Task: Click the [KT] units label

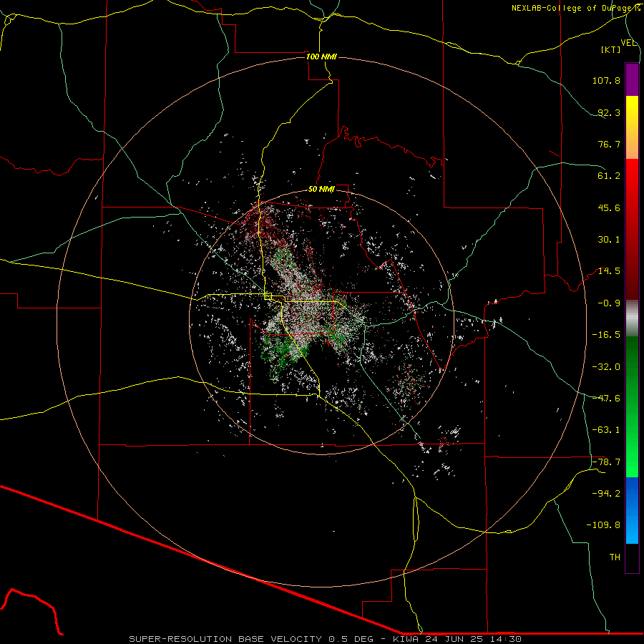Action: 611,49
